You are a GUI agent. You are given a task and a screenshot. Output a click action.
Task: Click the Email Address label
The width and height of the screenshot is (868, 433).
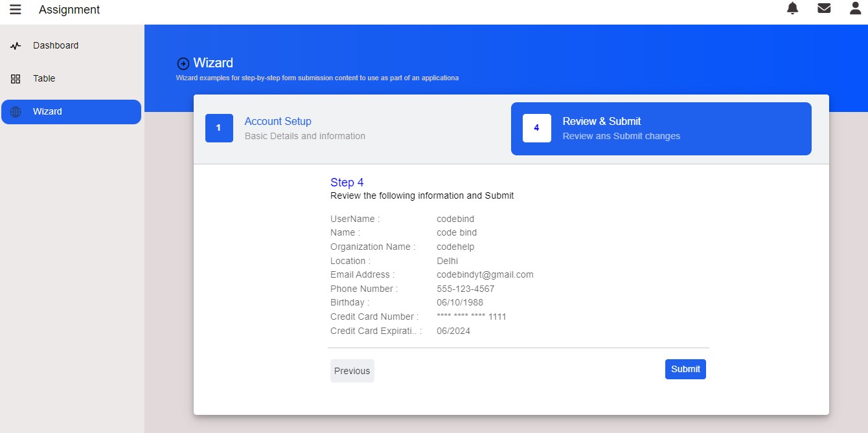[x=363, y=274]
